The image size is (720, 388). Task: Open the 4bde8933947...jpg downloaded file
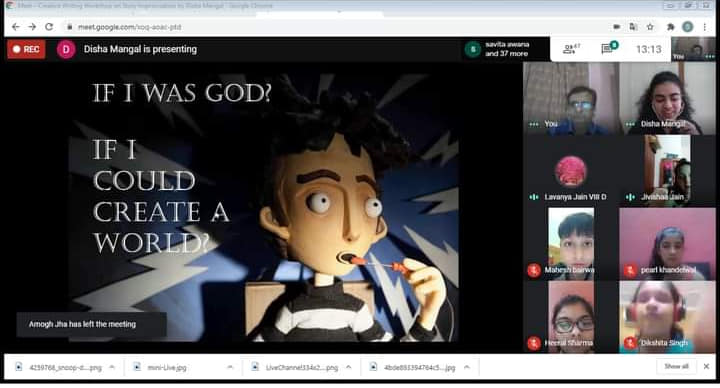413,367
